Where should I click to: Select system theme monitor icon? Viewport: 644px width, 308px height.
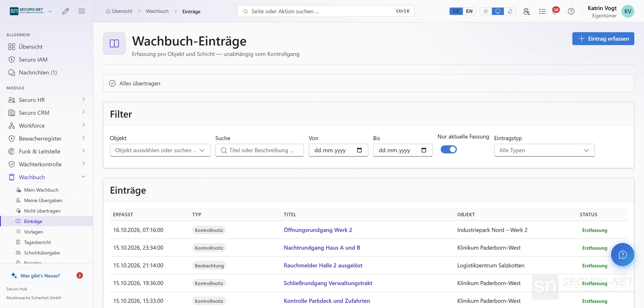point(498,11)
